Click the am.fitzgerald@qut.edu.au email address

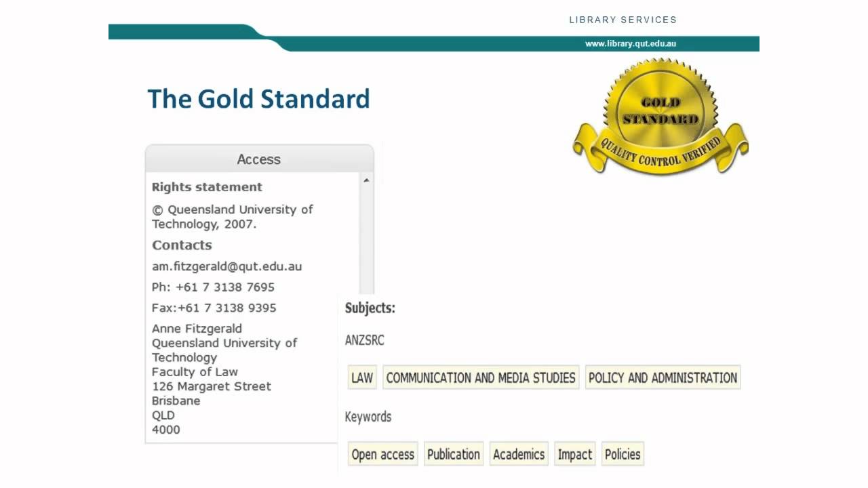[x=226, y=266]
